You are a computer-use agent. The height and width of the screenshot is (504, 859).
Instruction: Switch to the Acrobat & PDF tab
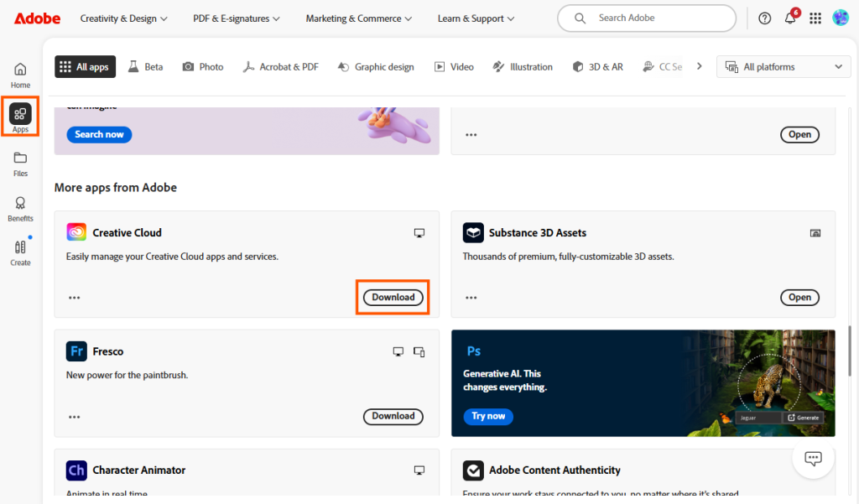(281, 67)
